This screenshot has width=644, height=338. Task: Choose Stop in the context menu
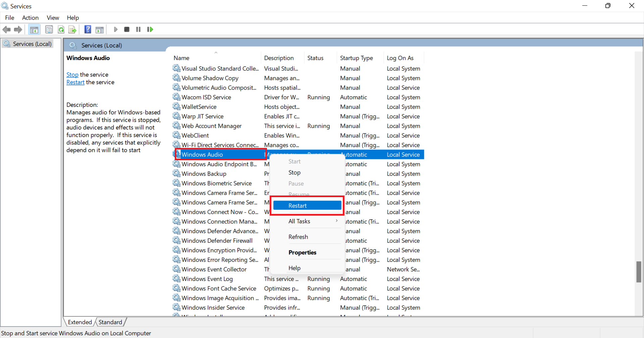point(294,172)
